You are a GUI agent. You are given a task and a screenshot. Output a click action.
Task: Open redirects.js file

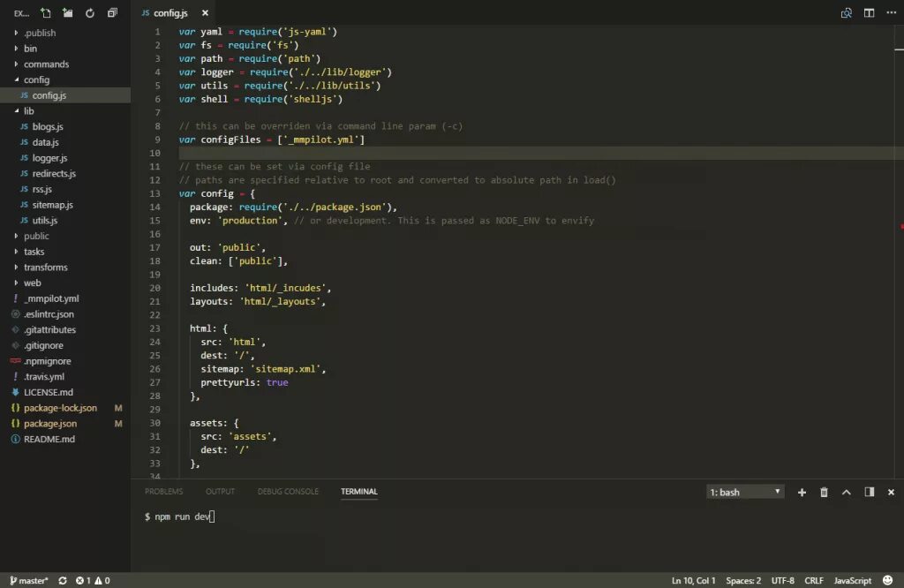coord(65,173)
